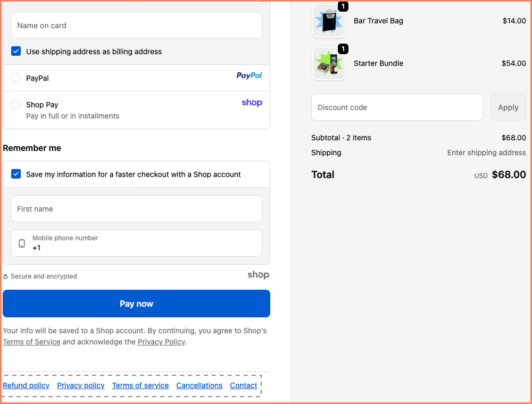
Task: Click the Bar Travel Bag product thumbnail
Action: (x=328, y=21)
